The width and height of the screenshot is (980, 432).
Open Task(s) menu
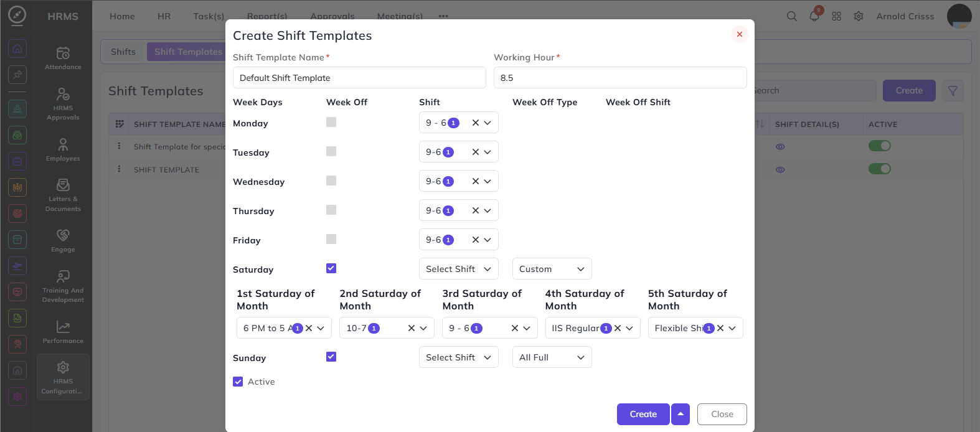(x=209, y=16)
